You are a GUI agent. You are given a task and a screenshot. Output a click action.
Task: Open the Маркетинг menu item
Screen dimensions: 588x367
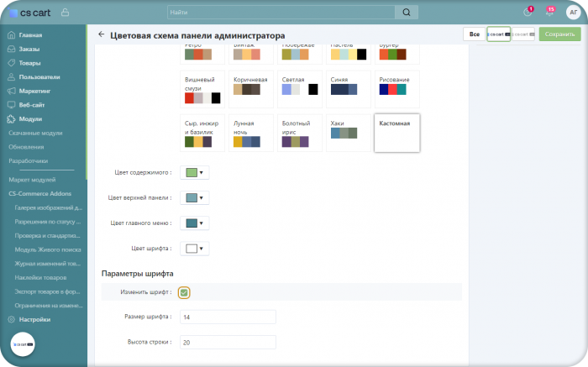34,91
